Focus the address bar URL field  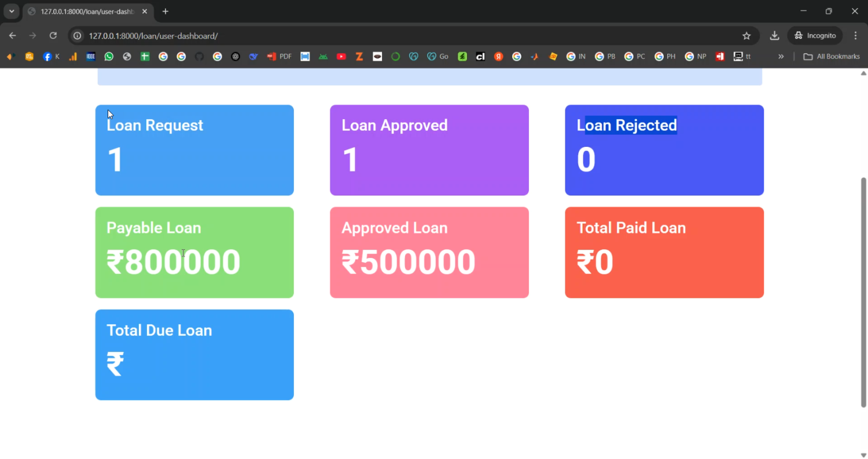click(x=414, y=36)
